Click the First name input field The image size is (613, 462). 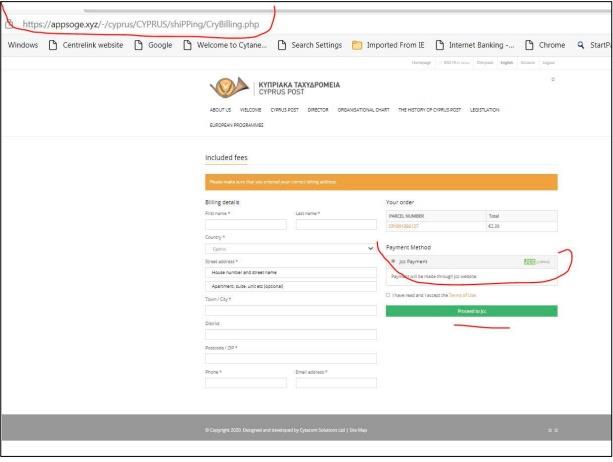pos(245,225)
